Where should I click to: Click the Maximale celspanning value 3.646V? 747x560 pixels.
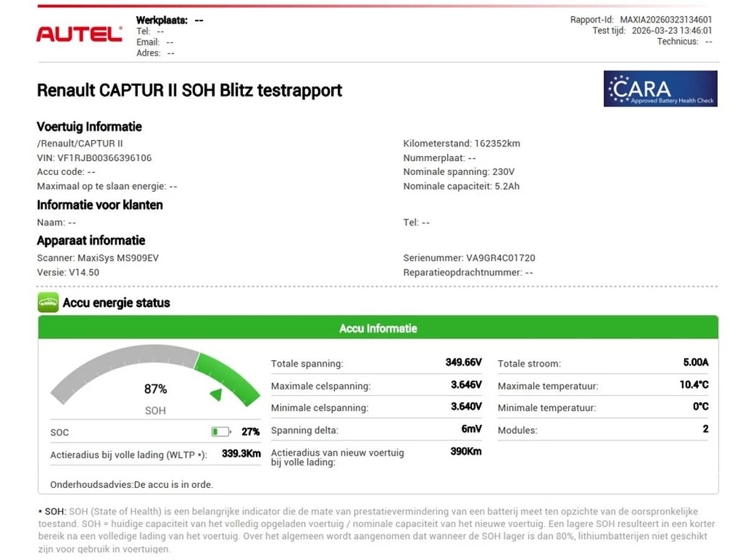click(466, 385)
